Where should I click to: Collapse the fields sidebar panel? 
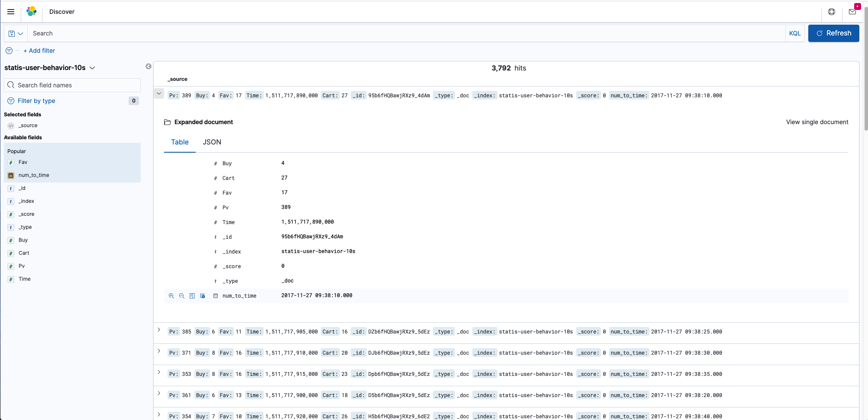pos(148,66)
